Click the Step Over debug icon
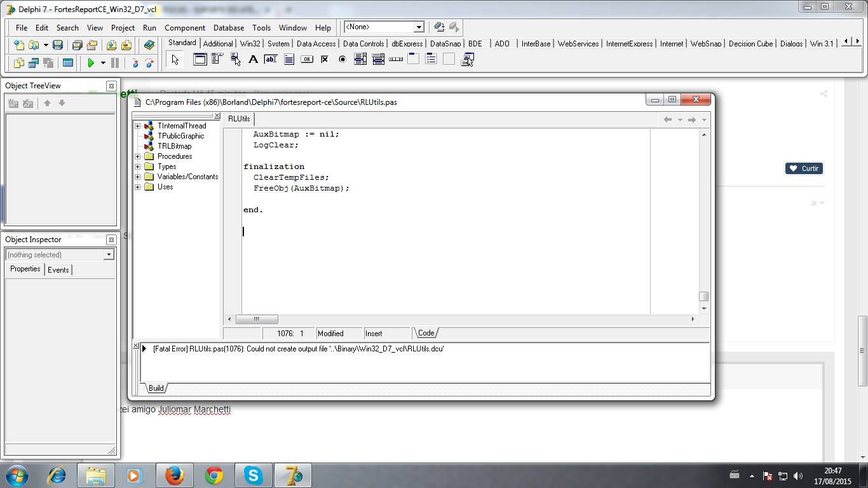This screenshot has width=868, height=488. coord(149,63)
